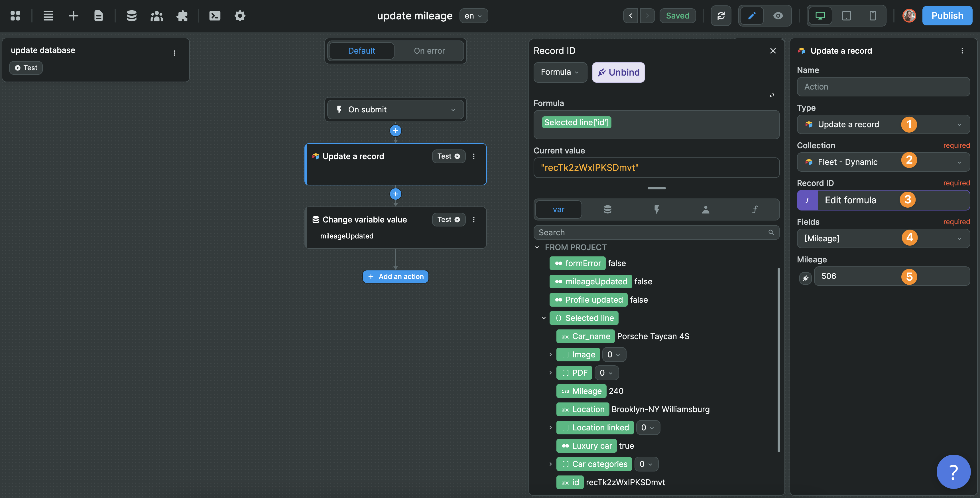Switch to preview mode with the eye icon

tap(778, 16)
